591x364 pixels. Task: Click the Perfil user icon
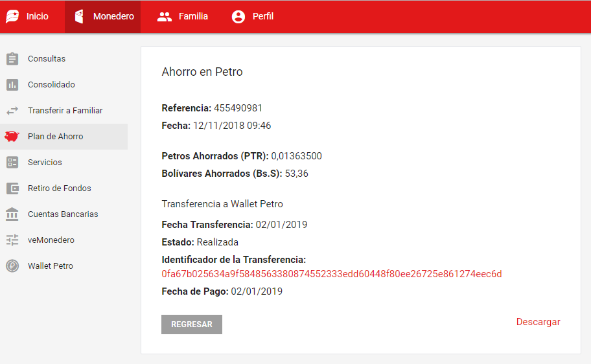(x=238, y=17)
